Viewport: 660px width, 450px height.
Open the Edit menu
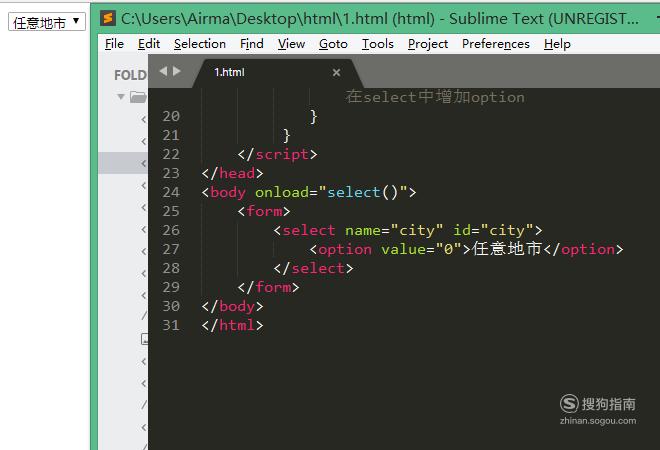[149, 44]
